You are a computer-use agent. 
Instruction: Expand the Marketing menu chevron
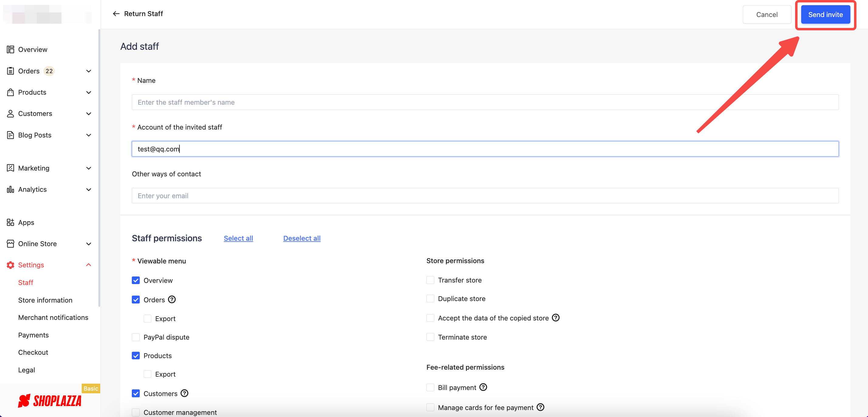(x=89, y=168)
